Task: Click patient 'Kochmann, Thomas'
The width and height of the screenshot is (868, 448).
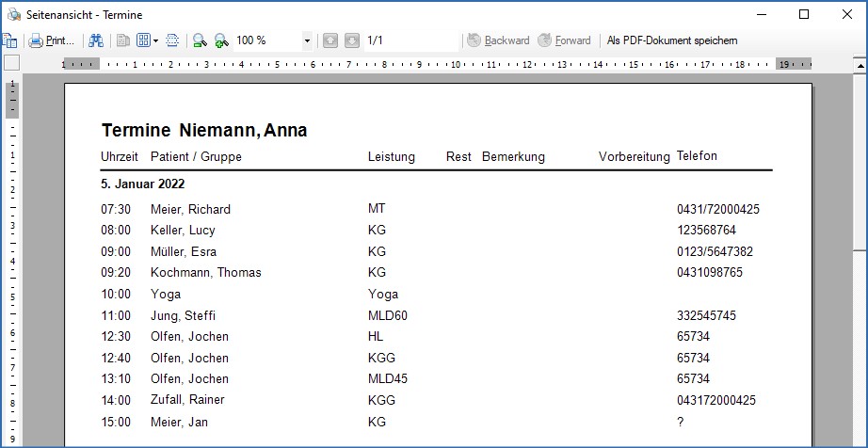Action: (x=206, y=273)
